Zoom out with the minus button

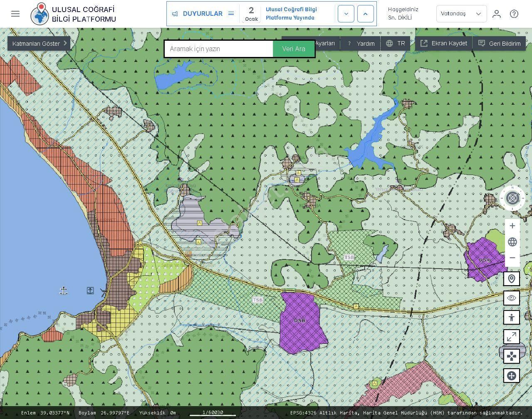click(512, 258)
